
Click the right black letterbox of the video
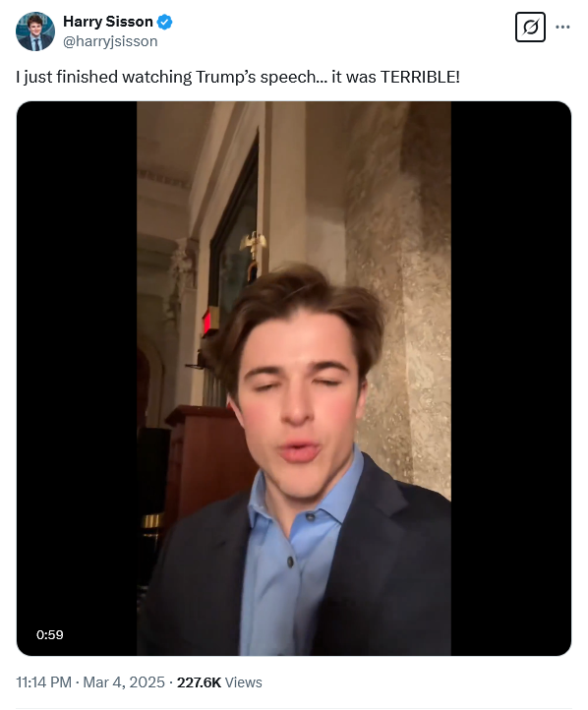click(x=511, y=378)
